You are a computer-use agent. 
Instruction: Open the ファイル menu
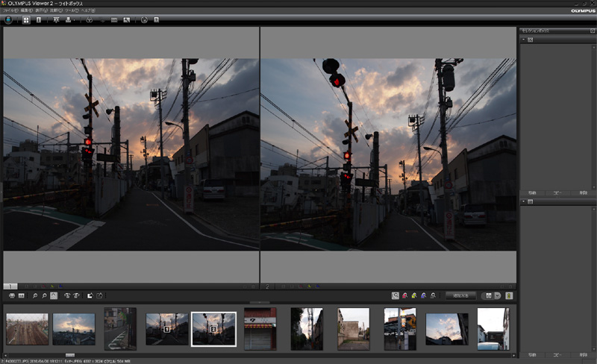[10, 12]
